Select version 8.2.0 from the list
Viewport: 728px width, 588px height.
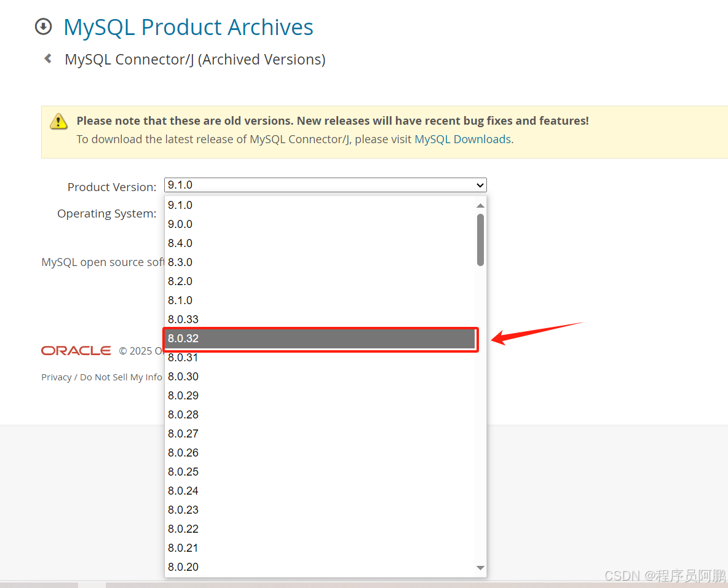coord(320,281)
